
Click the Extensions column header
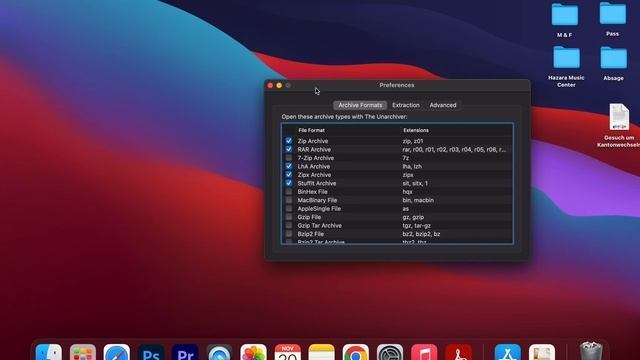(x=416, y=130)
